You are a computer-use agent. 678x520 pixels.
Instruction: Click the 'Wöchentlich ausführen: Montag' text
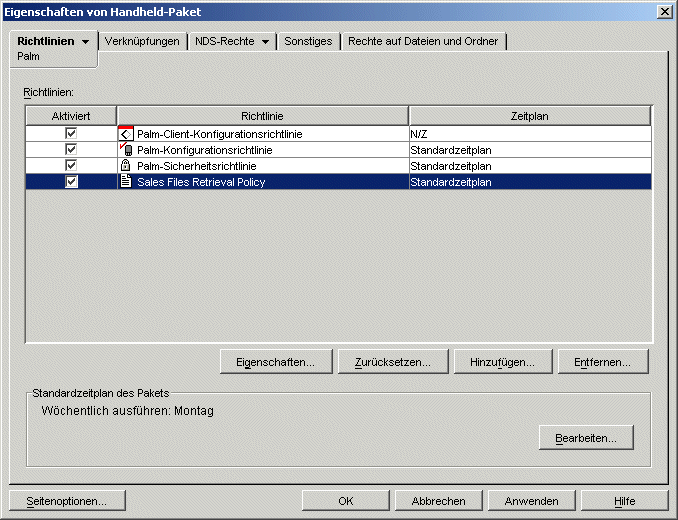coord(128,411)
